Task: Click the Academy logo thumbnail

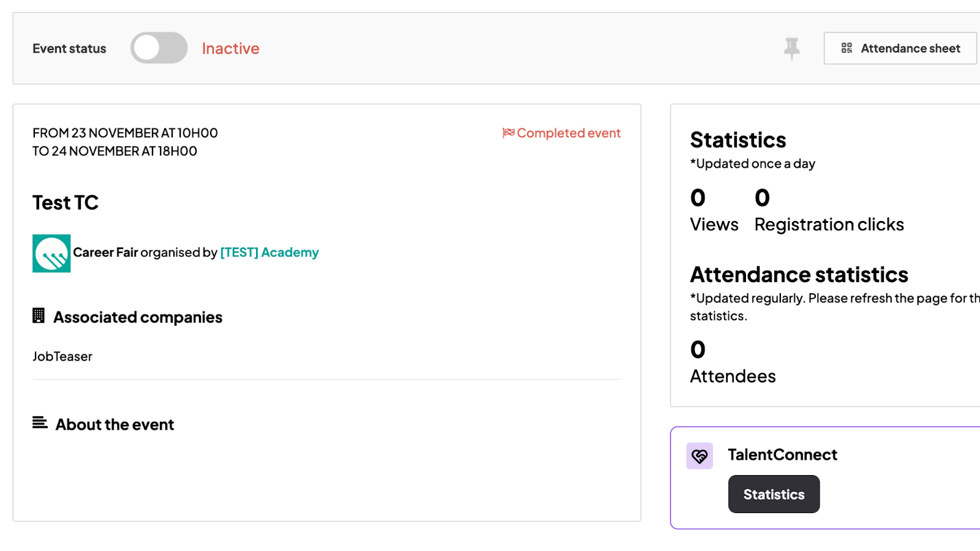Action: (x=51, y=253)
